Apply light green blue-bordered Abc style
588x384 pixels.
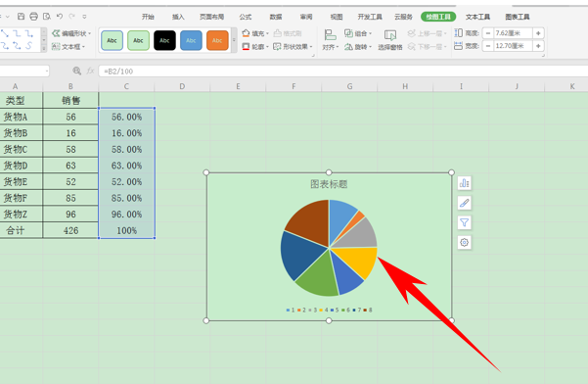pos(112,40)
